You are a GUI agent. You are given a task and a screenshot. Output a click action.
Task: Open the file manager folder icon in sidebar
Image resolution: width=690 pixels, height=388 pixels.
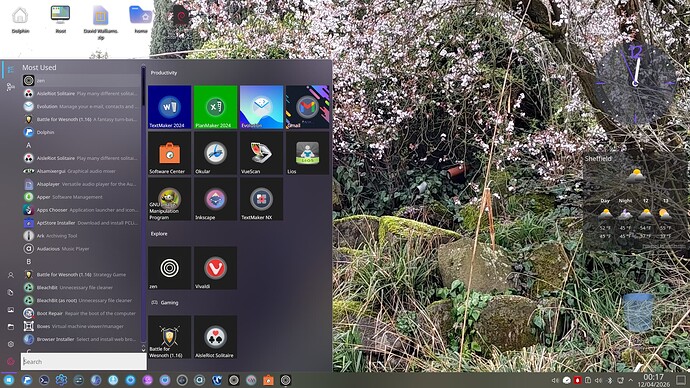tap(11, 327)
